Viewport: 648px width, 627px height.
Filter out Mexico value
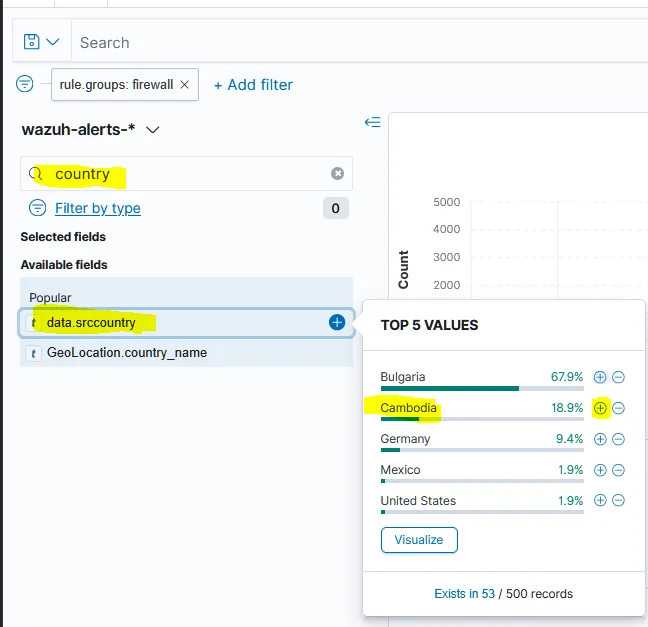618,470
